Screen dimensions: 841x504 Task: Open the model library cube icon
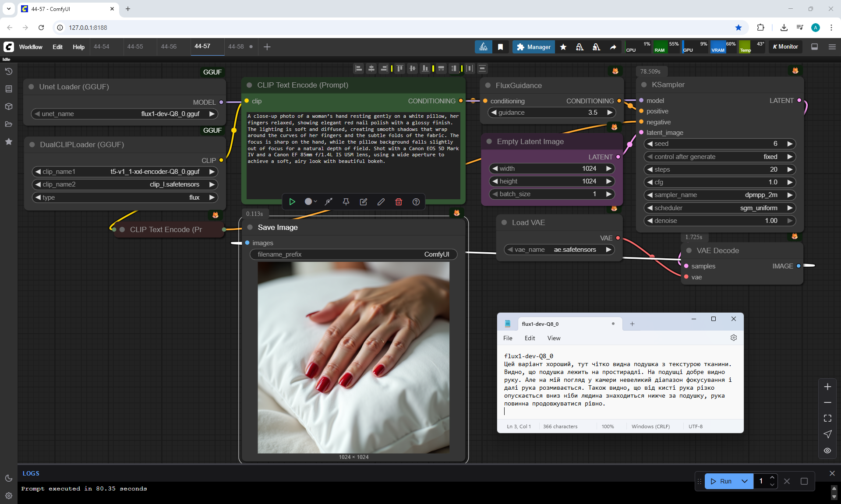point(9,106)
